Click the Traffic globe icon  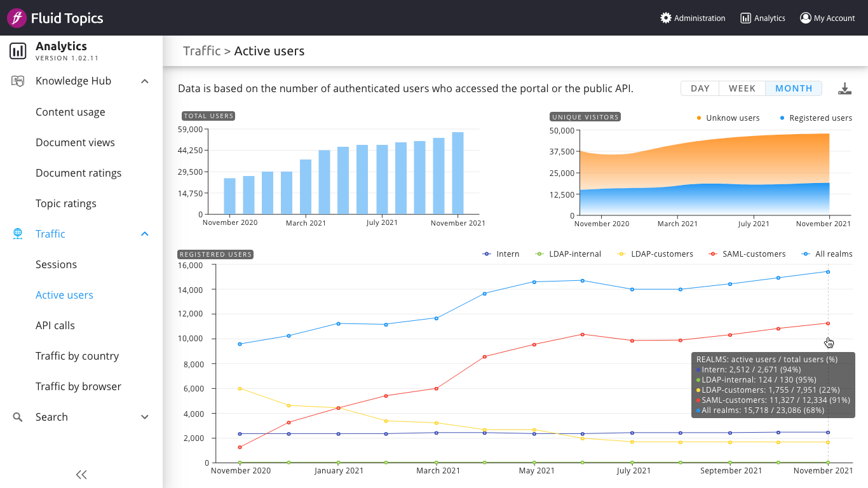pos(18,234)
